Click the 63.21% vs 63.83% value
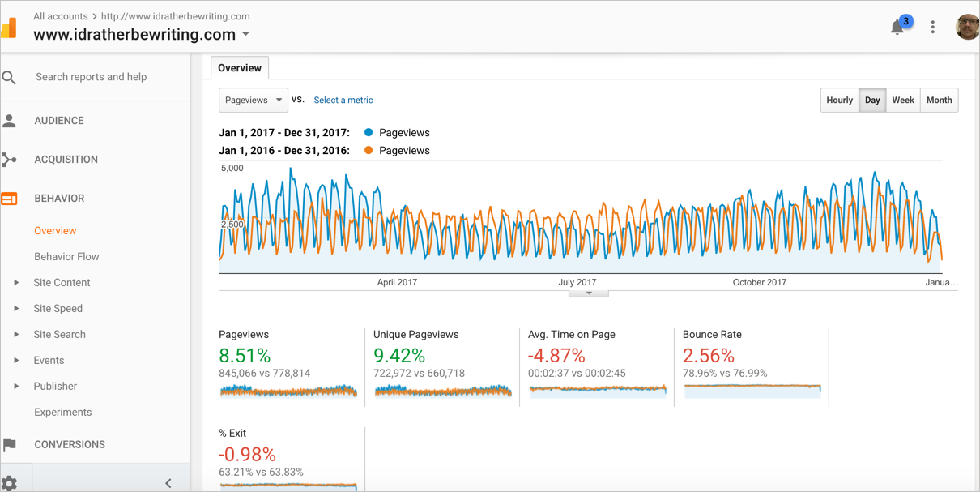The height and width of the screenshot is (492, 980). click(262, 473)
